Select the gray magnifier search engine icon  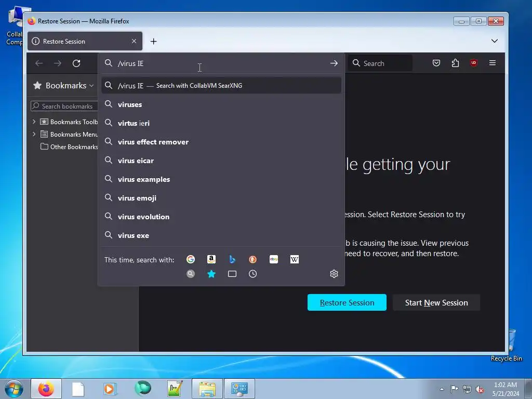(x=191, y=274)
